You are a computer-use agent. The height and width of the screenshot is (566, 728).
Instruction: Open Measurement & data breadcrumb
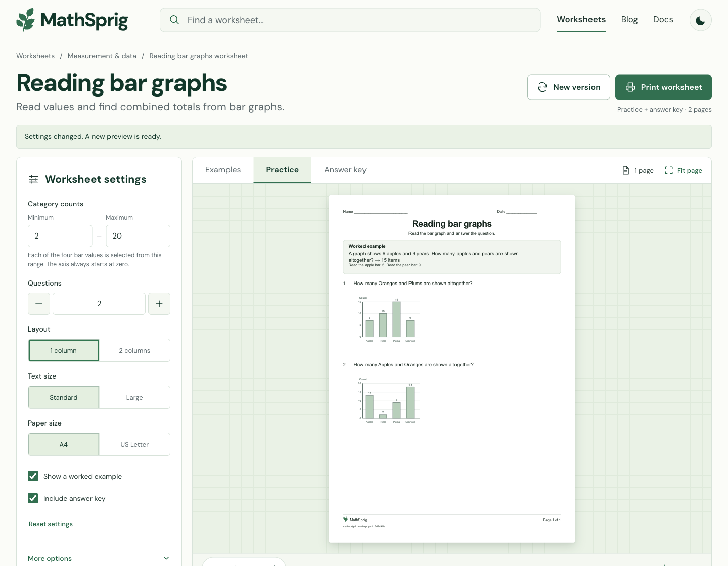click(x=102, y=56)
